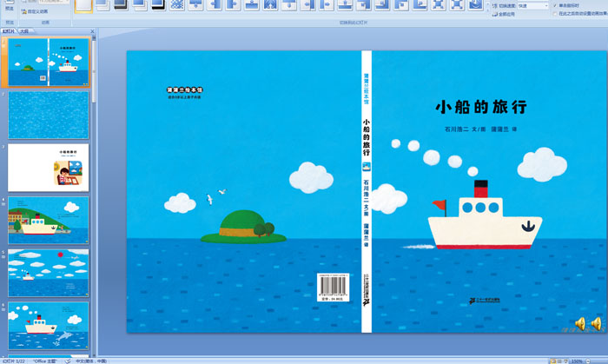Select the 小船的旅行 title on the slide

pos(481,107)
